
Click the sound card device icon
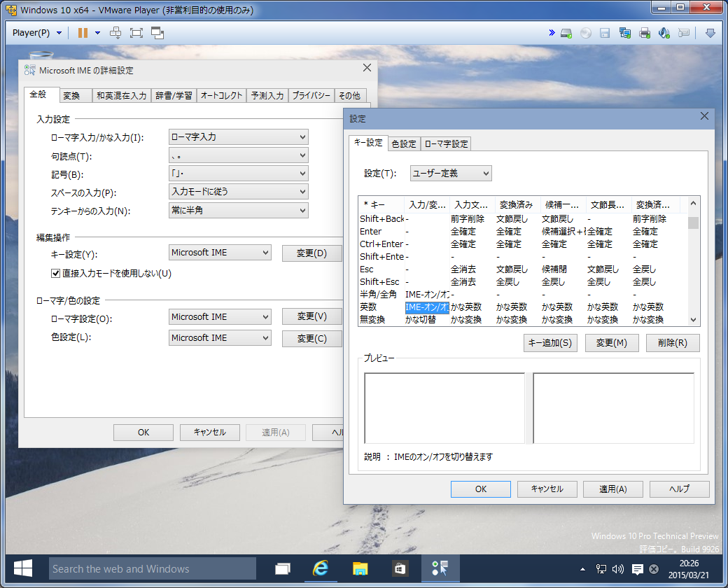pos(664,33)
